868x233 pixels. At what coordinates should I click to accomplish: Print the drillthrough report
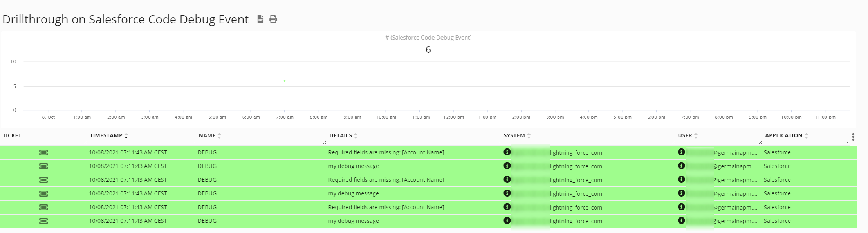(273, 19)
